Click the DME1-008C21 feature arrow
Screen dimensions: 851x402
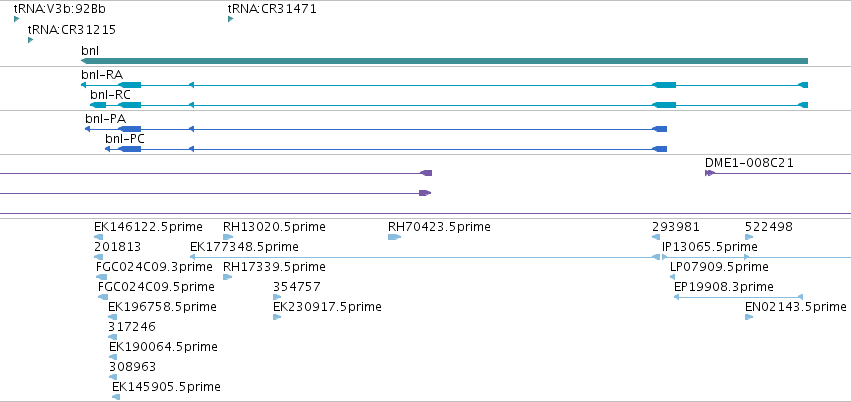click(710, 173)
